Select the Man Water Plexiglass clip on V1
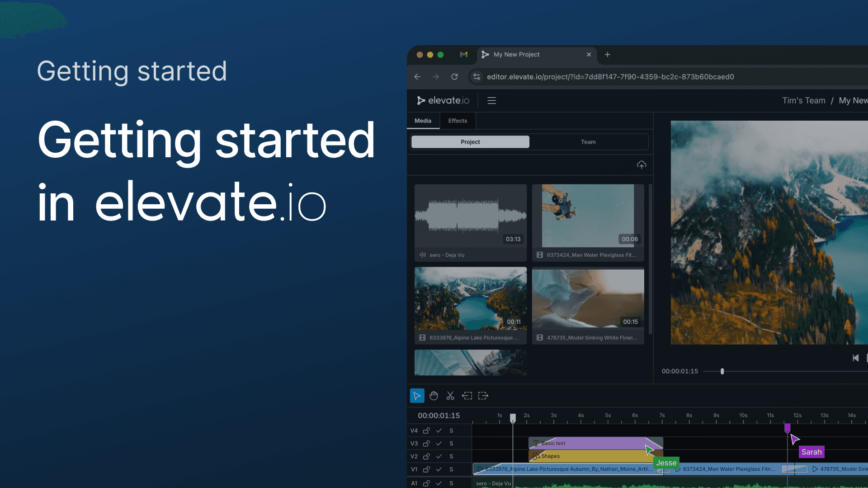 729,469
